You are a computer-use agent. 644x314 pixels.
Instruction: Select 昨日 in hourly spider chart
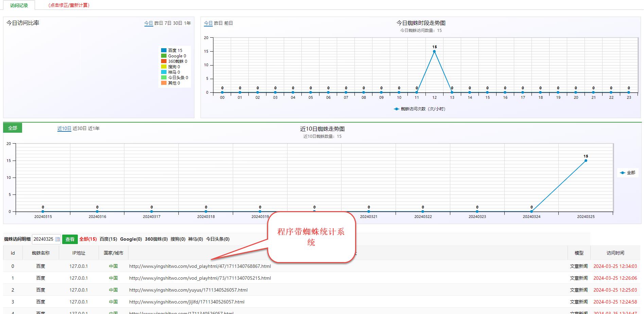[218, 23]
